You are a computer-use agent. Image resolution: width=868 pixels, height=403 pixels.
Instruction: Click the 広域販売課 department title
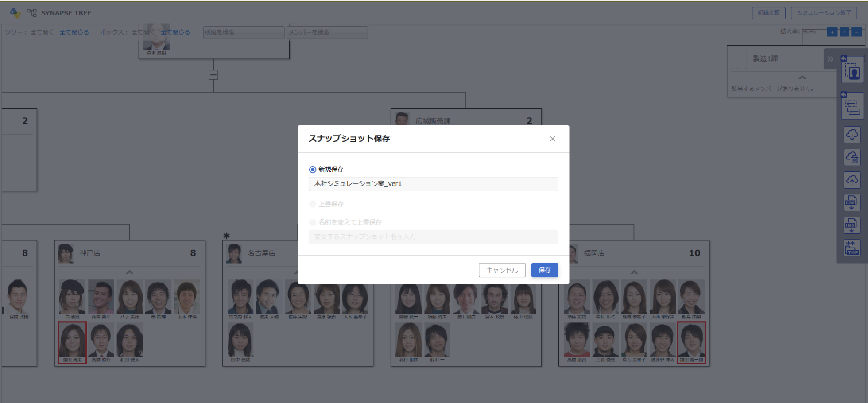point(433,120)
